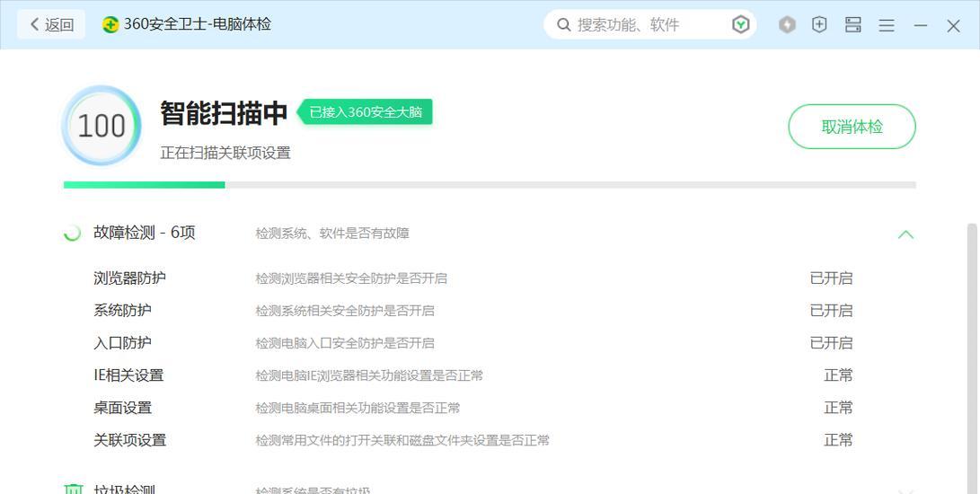Open the shield plus icon in title bar
This screenshot has height=494, width=980.
pyautogui.click(x=819, y=25)
